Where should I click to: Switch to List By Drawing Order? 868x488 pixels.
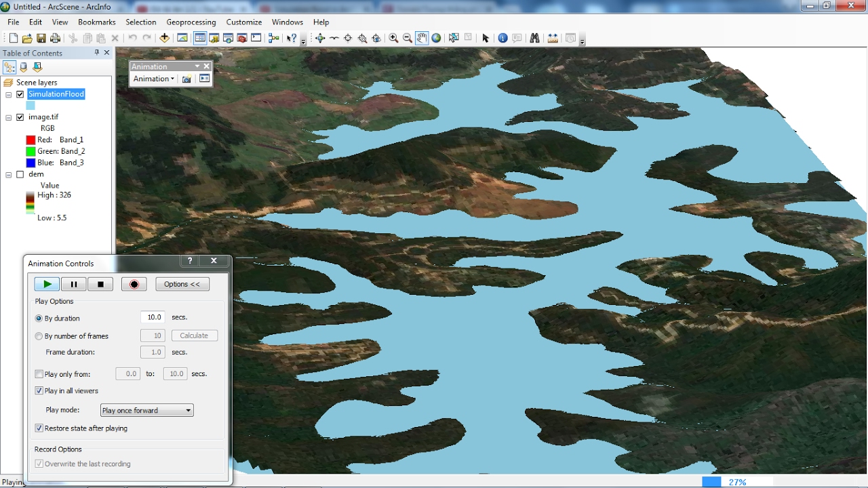[x=9, y=67]
